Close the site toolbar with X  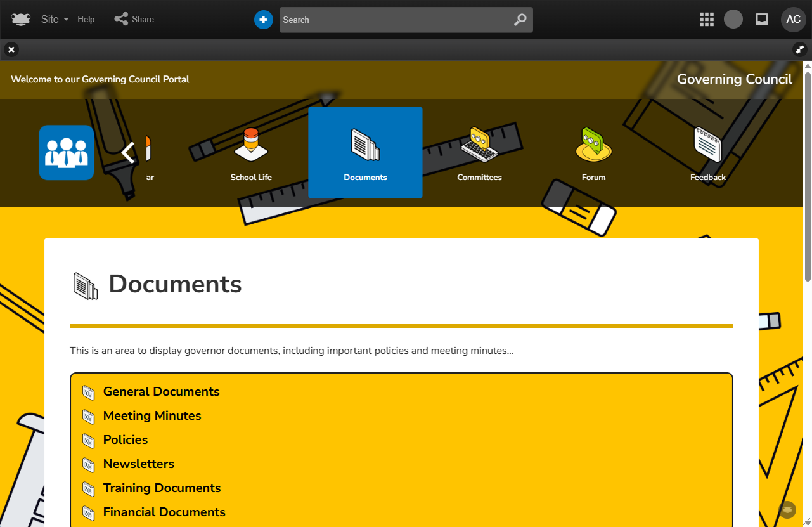point(11,49)
